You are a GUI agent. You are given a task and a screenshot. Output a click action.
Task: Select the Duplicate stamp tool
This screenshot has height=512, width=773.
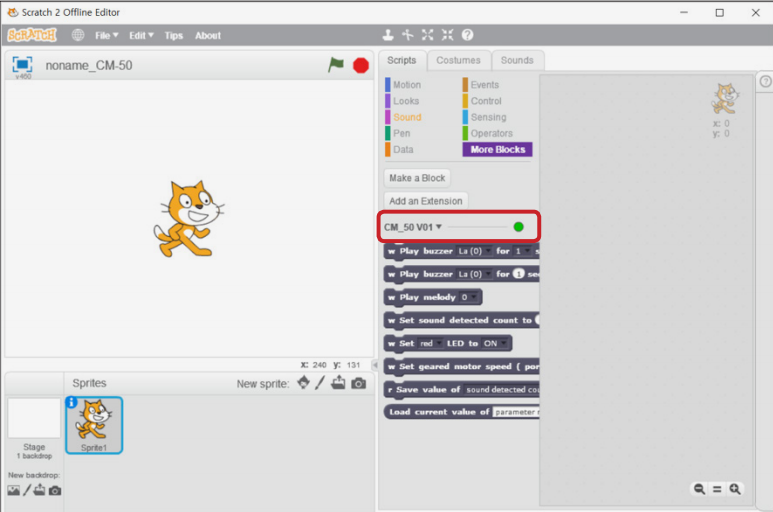(x=388, y=35)
